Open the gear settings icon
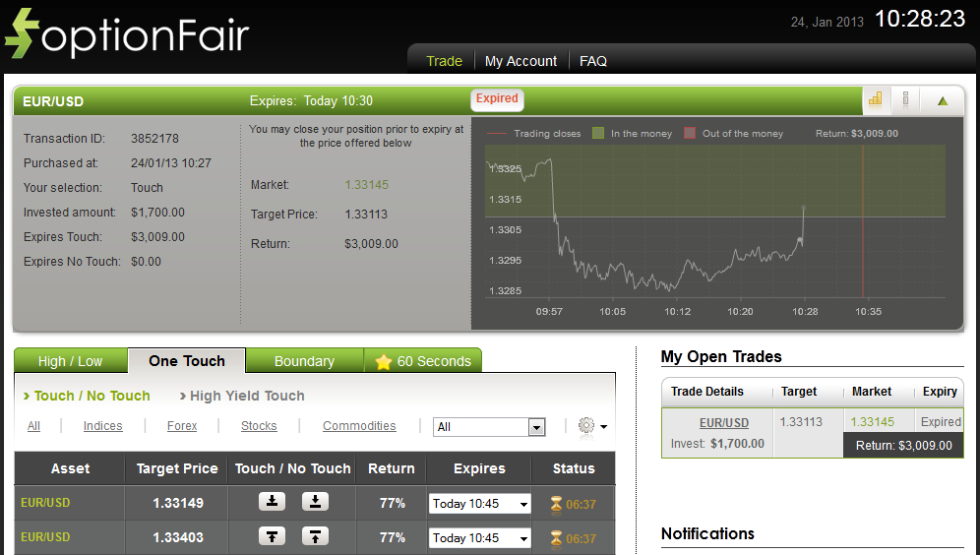The height and width of the screenshot is (555, 980). (x=587, y=426)
